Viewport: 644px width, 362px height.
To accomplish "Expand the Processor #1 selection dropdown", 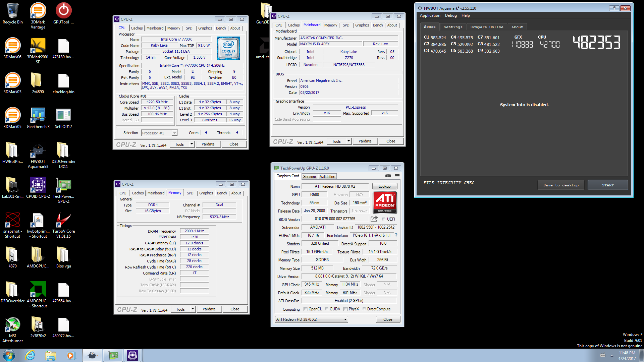I will [174, 133].
